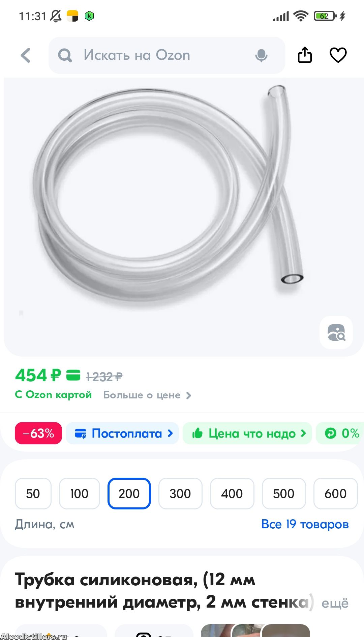
Task: Tap the Wi-Fi status icon
Action: [301, 16]
